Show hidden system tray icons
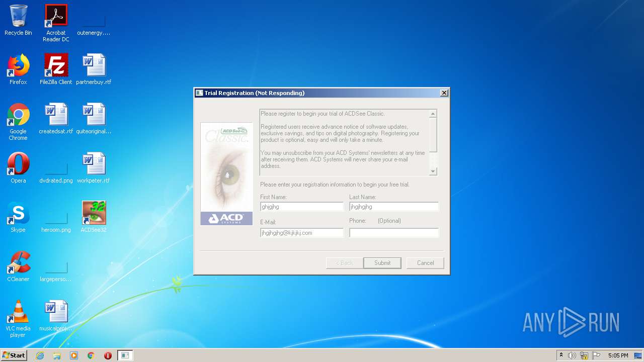Viewport: 644px width, 362px height. [x=561, y=355]
